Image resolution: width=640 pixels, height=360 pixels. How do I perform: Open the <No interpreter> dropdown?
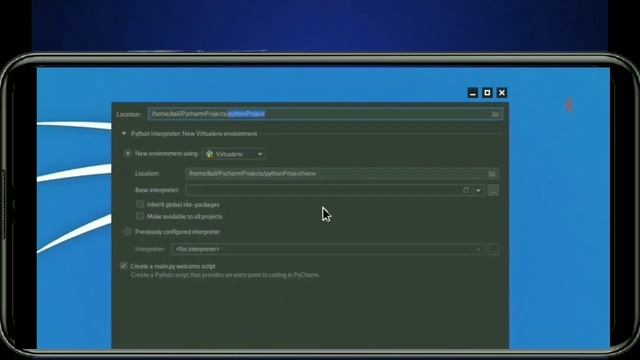328,249
